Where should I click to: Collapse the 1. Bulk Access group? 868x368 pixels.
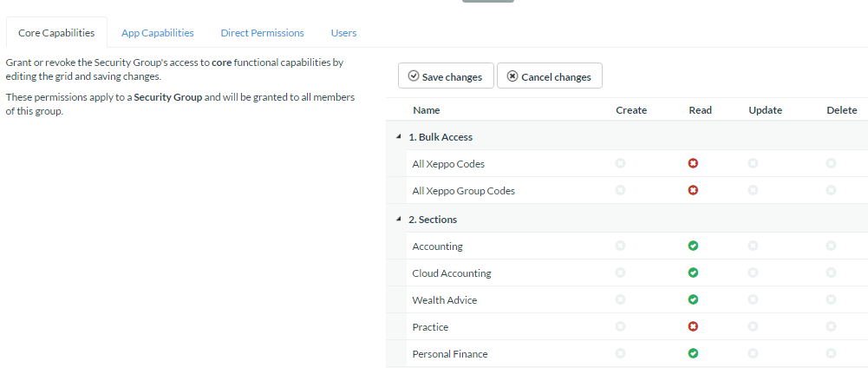[398, 137]
